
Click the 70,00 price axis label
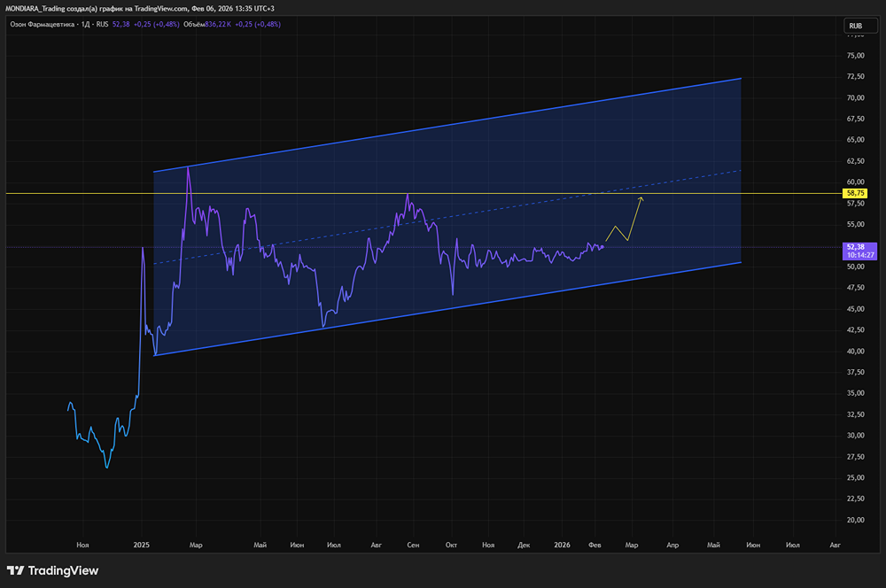coord(856,97)
